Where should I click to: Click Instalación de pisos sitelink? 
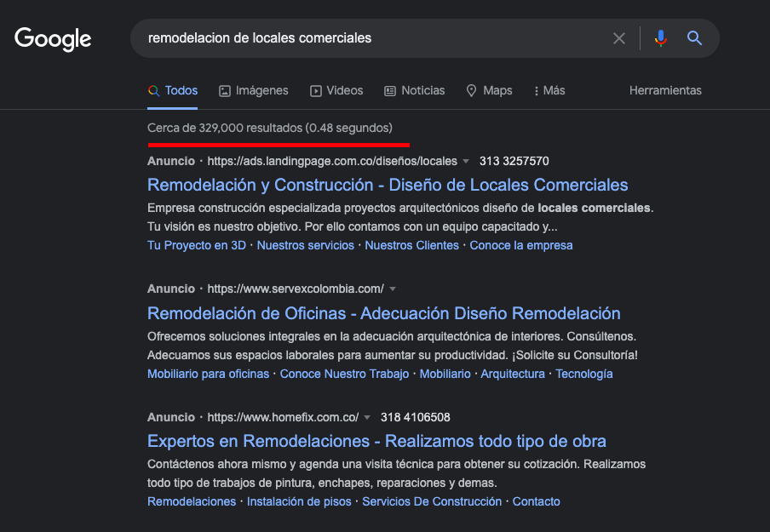point(299,501)
